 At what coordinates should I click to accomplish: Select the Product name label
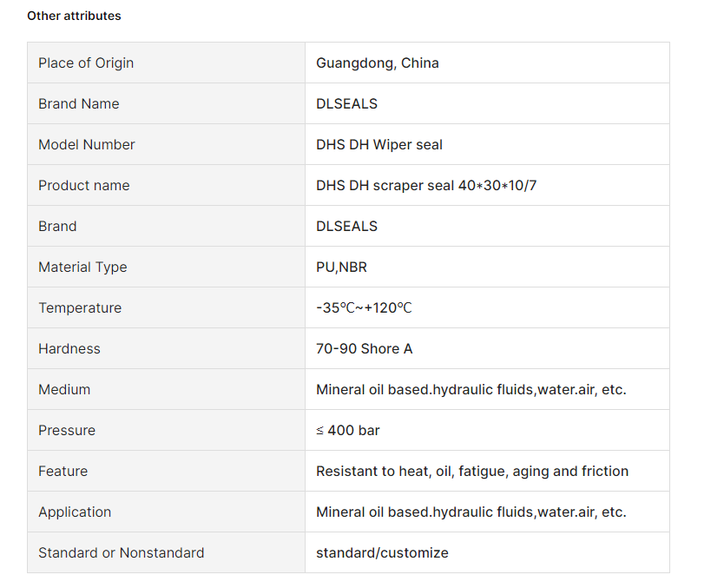84,185
